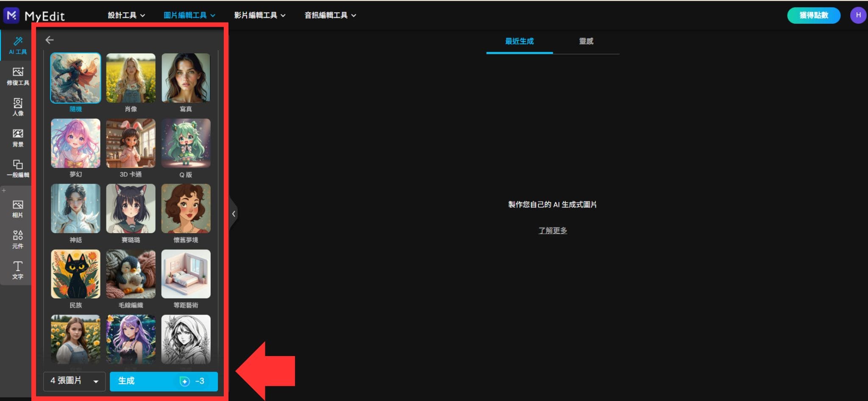Select the 一般編輯 sidebar icon
This screenshot has width=868, height=401.
click(x=17, y=168)
